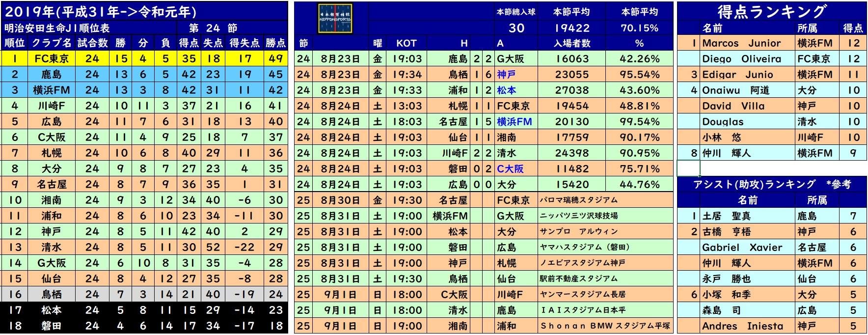Select the 磐田 club cell in rank 18 row
Image resolution: width=868 pixels, height=335 pixels.
[52, 326]
